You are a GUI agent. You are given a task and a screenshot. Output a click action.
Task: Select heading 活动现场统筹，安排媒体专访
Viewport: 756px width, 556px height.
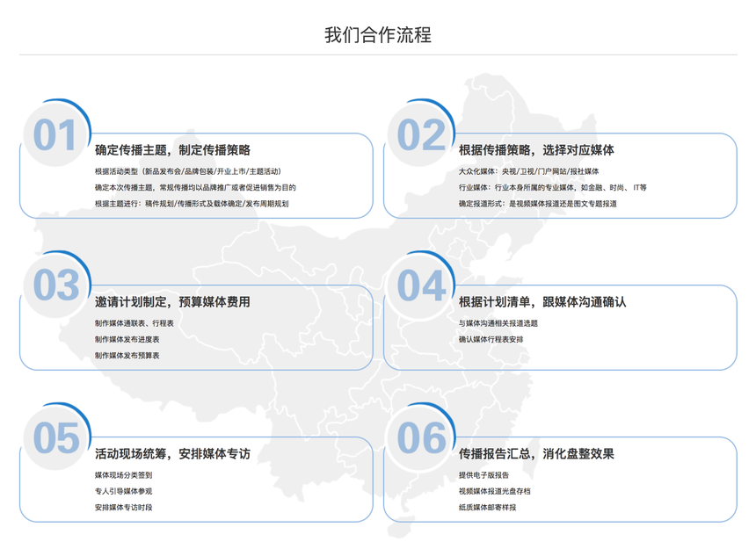point(172,454)
